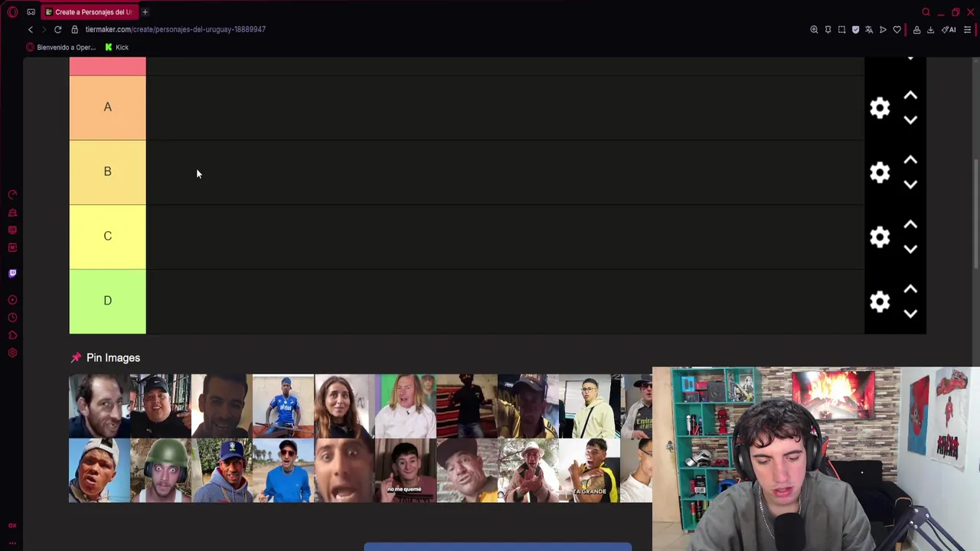The width and height of the screenshot is (980, 551).
Task: Click the zoom magnifier toolbar icon
Action: tap(814, 30)
